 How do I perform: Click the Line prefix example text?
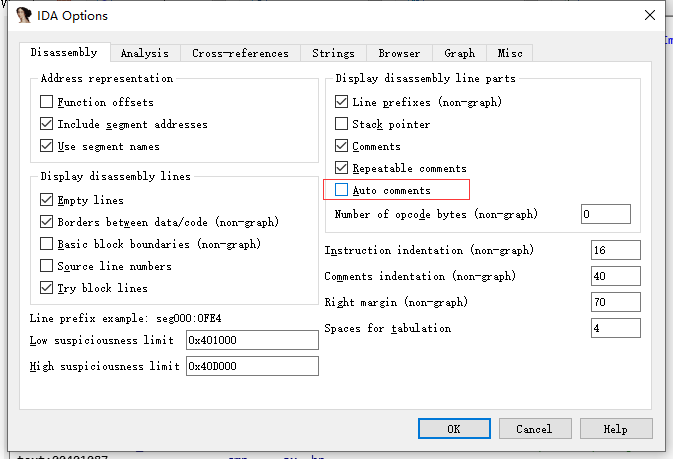click(x=125, y=318)
